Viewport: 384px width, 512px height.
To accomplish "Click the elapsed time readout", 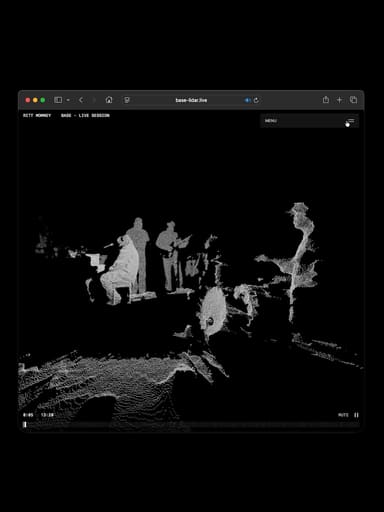I will 28,415.
